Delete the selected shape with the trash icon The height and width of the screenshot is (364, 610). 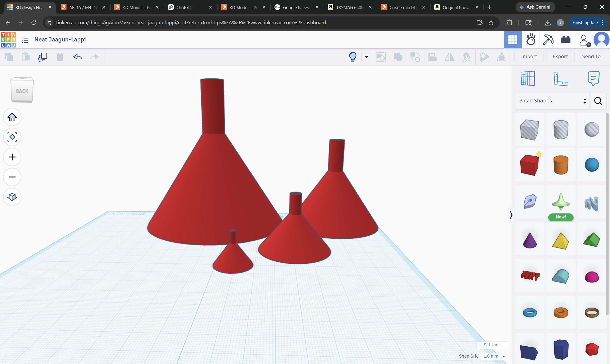(60, 57)
